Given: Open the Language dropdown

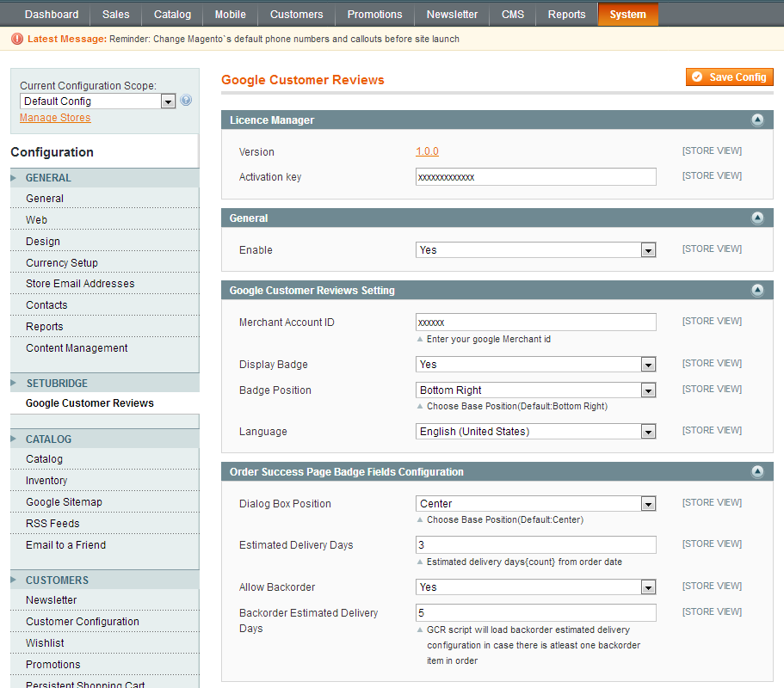Looking at the screenshot, I should pyautogui.click(x=535, y=432).
